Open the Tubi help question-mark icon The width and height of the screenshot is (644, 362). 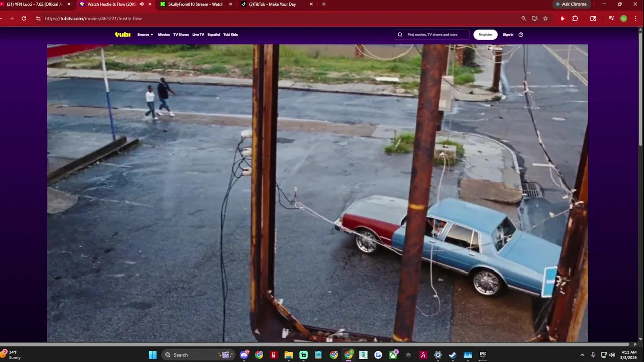pyautogui.click(x=521, y=34)
